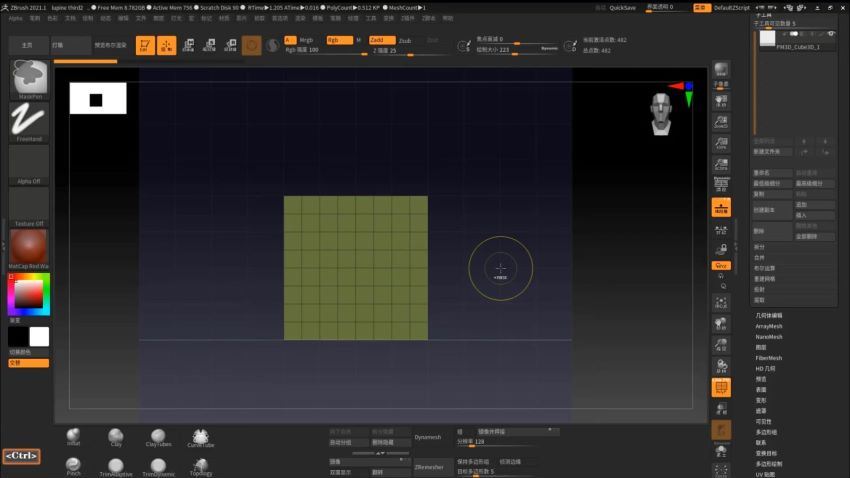Open the DefaultZScript layout menu
The image size is (850, 478).
coord(731,8)
